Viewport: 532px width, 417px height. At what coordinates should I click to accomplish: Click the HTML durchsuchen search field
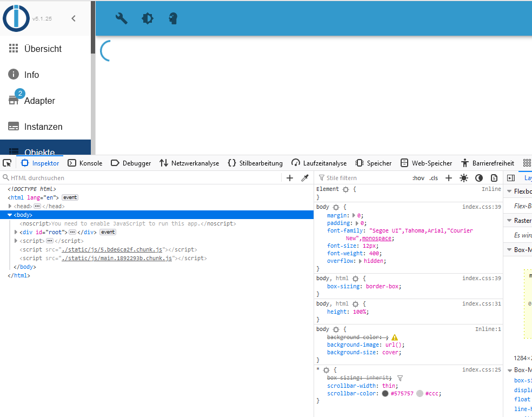click(x=142, y=178)
